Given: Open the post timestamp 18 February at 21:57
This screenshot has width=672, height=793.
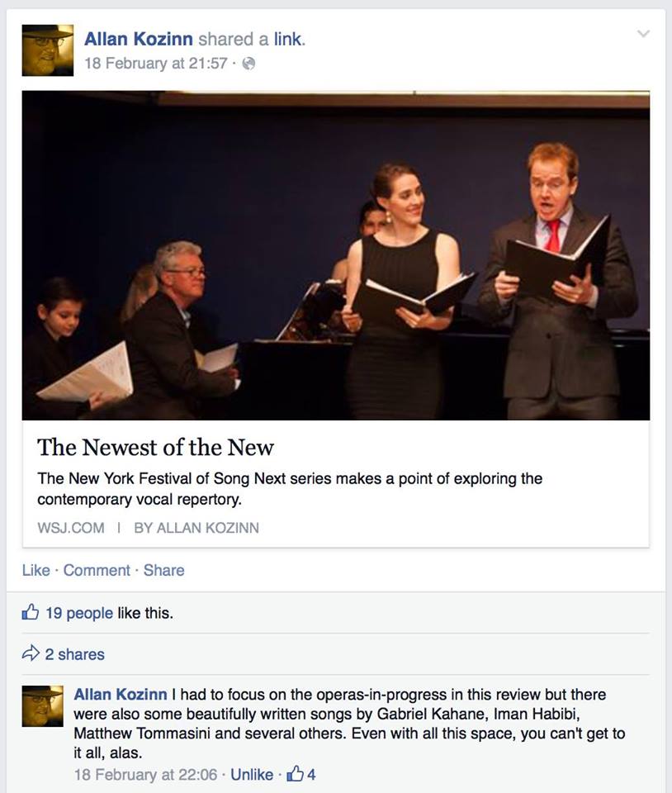Looking at the screenshot, I should click(x=156, y=64).
